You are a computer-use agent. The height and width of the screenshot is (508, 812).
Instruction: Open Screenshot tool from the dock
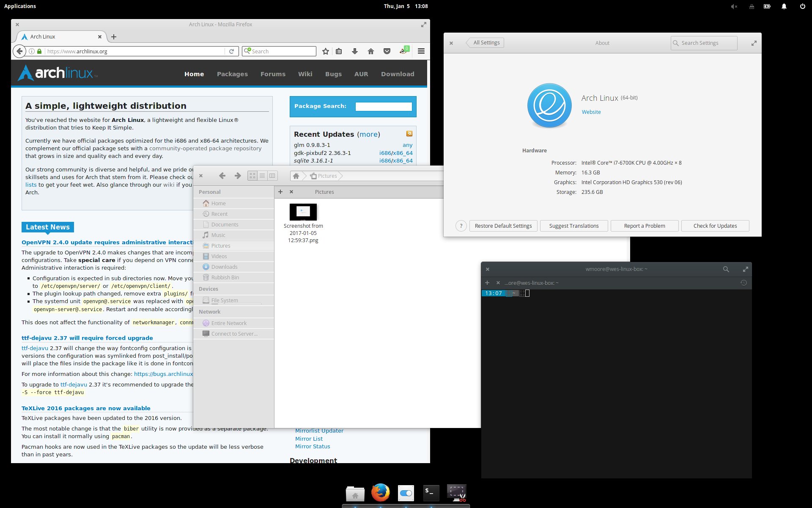[457, 493]
